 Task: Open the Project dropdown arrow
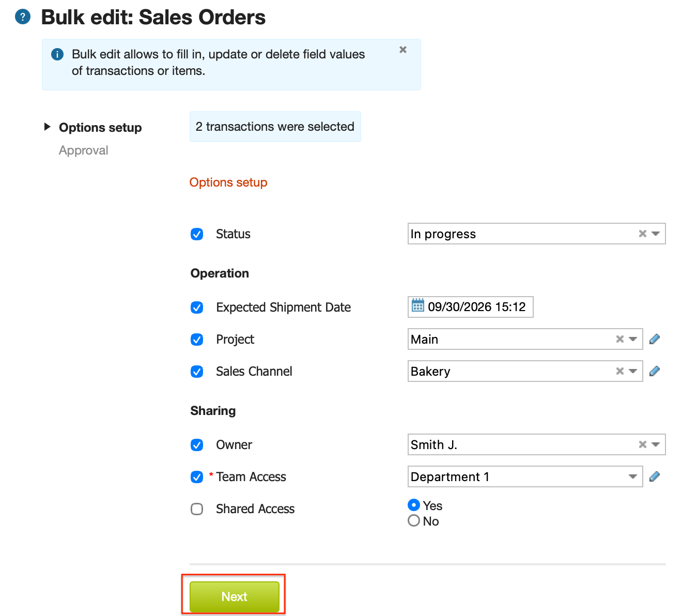point(633,339)
